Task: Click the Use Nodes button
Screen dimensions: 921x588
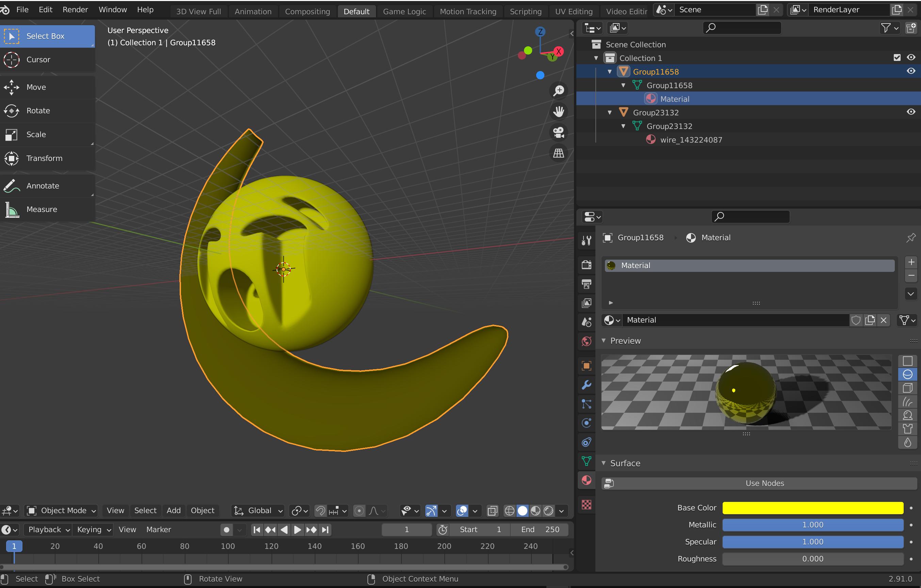Action: click(759, 483)
